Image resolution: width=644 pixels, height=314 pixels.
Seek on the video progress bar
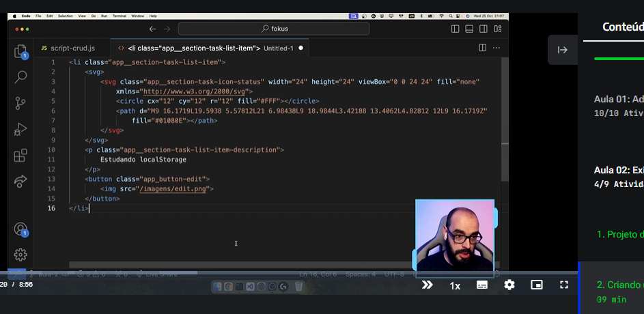pos(289,272)
